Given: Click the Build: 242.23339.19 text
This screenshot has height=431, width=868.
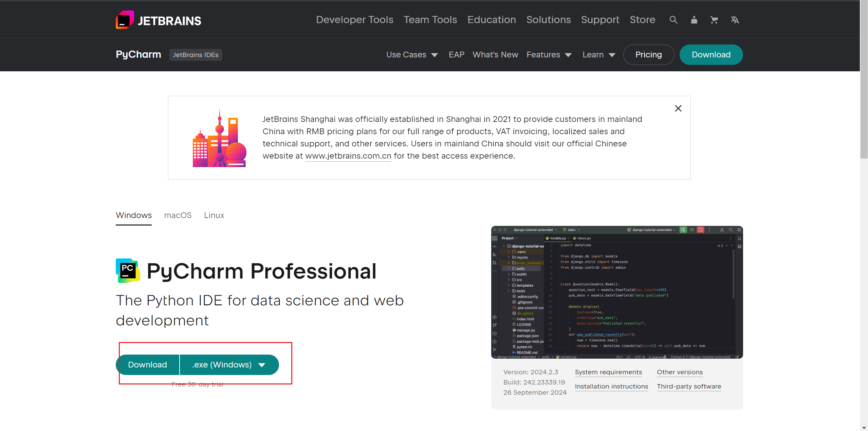Looking at the screenshot, I should (x=534, y=382).
